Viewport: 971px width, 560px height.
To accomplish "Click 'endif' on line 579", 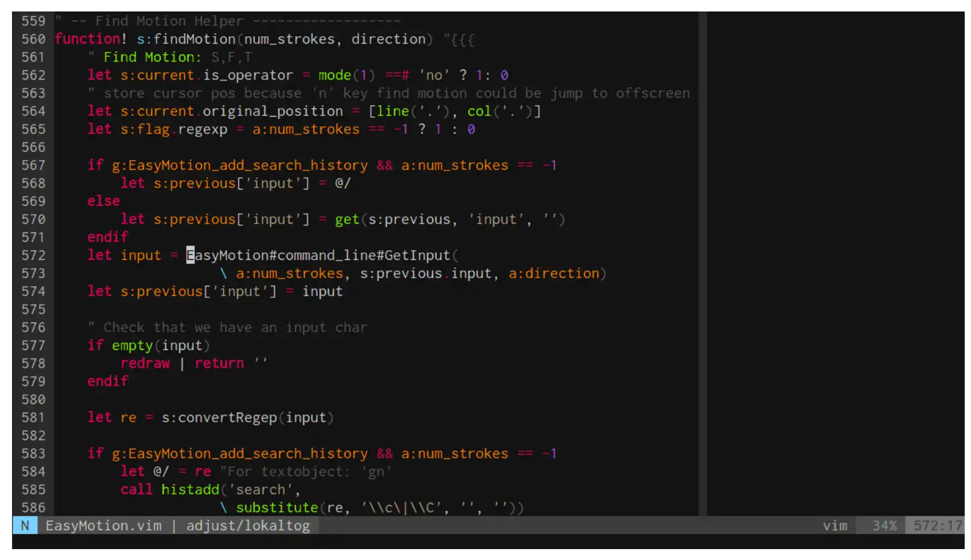I will 108,382.
